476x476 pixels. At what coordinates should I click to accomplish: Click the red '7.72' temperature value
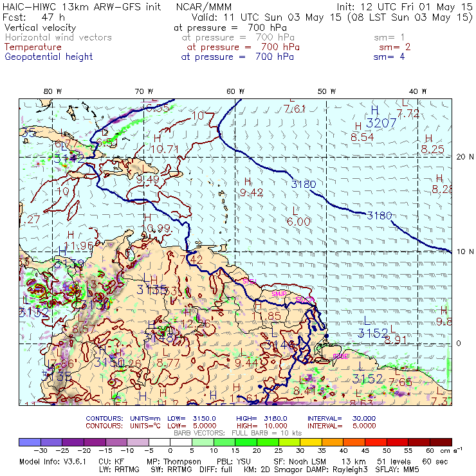click(x=408, y=114)
